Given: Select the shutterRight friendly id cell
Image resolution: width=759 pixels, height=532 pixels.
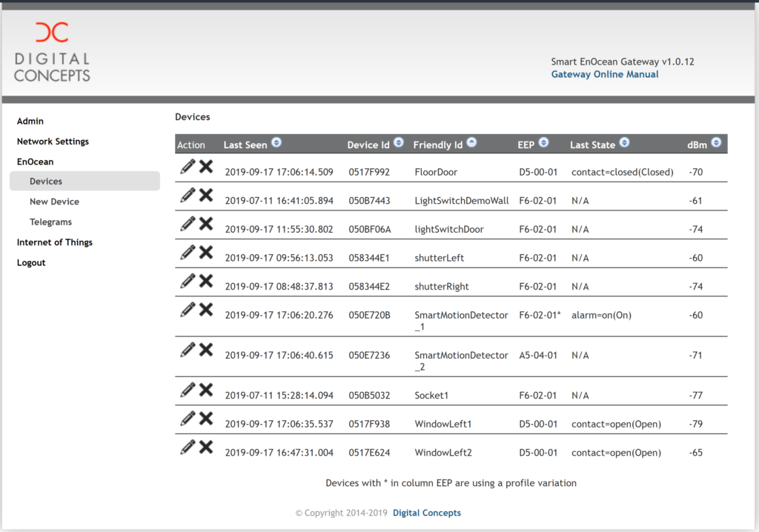Looking at the screenshot, I should pyautogui.click(x=442, y=286).
